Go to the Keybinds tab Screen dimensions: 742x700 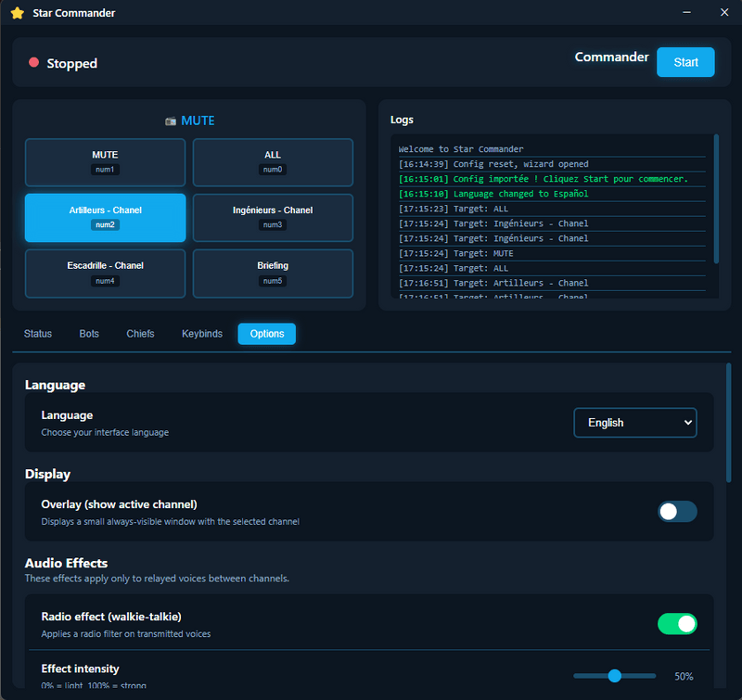click(x=202, y=334)
